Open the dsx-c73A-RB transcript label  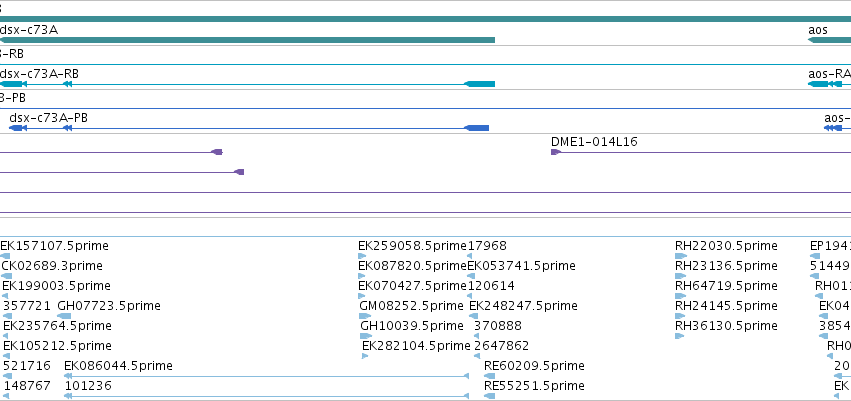click(39, 74)
